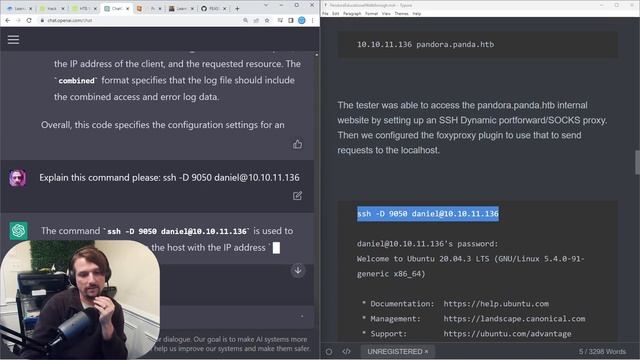Click the zoom magnifier icon in the address bar
Image resolution: width=640 pixels, height=360 pixels.
pos(245,20)
